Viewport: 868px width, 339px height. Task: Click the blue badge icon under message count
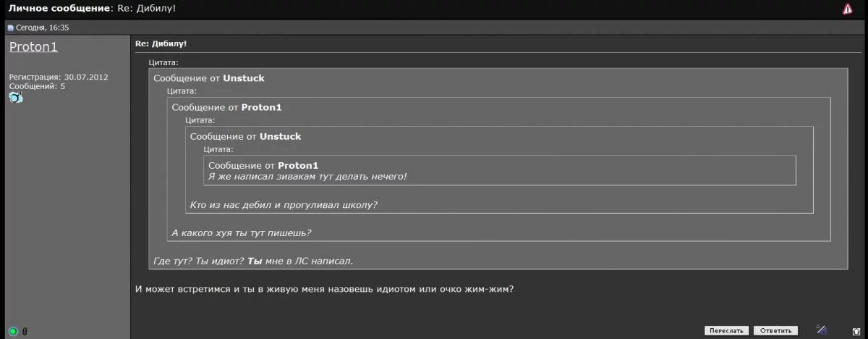click(16, 98)
